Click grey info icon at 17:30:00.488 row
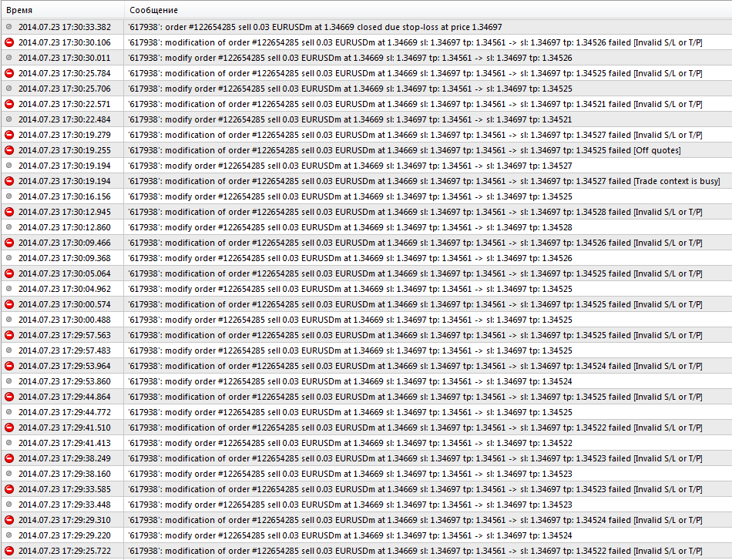732x560 pixels. (9, 320)
